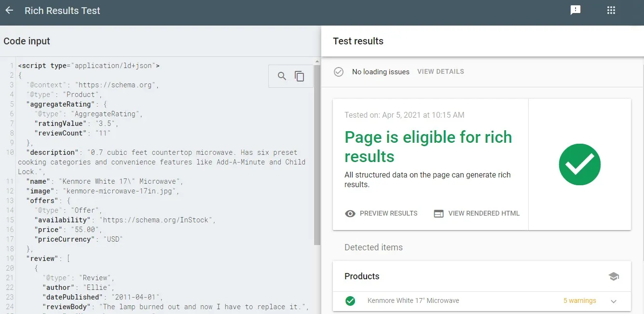644x314 pixels.
Task: Click the search icon in code editor
Action: click(282, 76)
